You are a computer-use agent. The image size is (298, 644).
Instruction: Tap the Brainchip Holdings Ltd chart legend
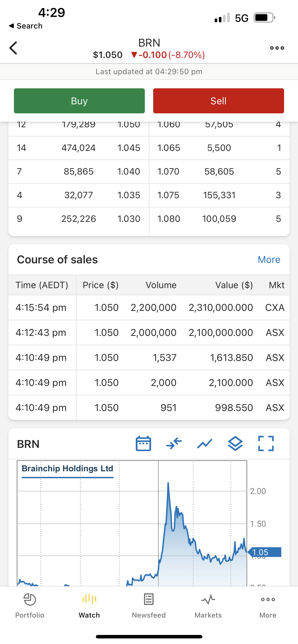[x=67, y=469]
